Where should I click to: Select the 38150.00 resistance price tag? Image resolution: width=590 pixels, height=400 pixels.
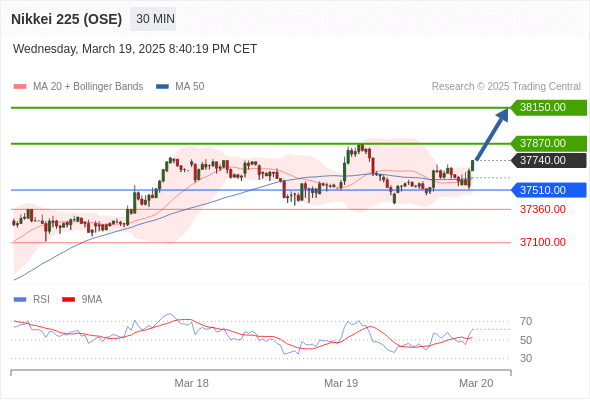pos(549,108)
